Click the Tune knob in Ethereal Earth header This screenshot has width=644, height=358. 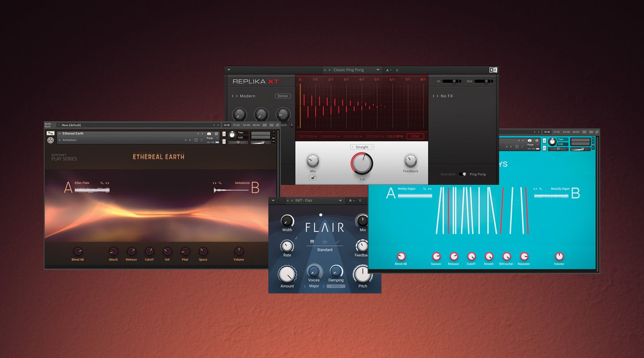[232, 135]
